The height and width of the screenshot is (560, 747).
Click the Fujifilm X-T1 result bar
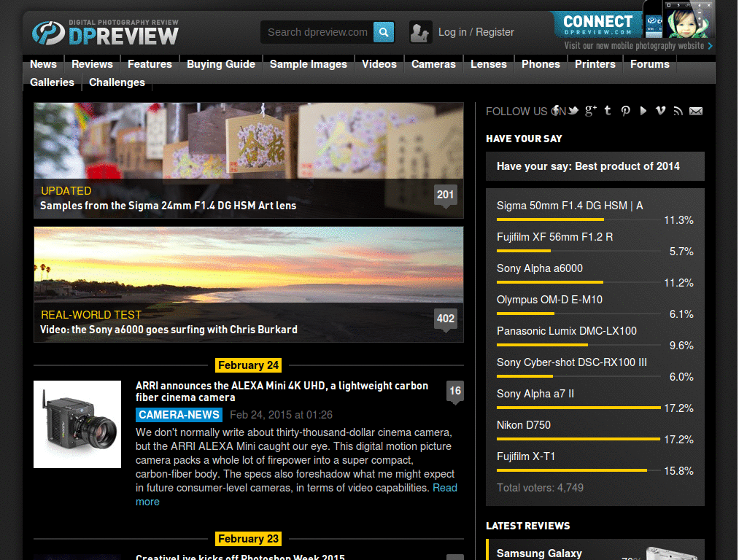pos(572,470)
